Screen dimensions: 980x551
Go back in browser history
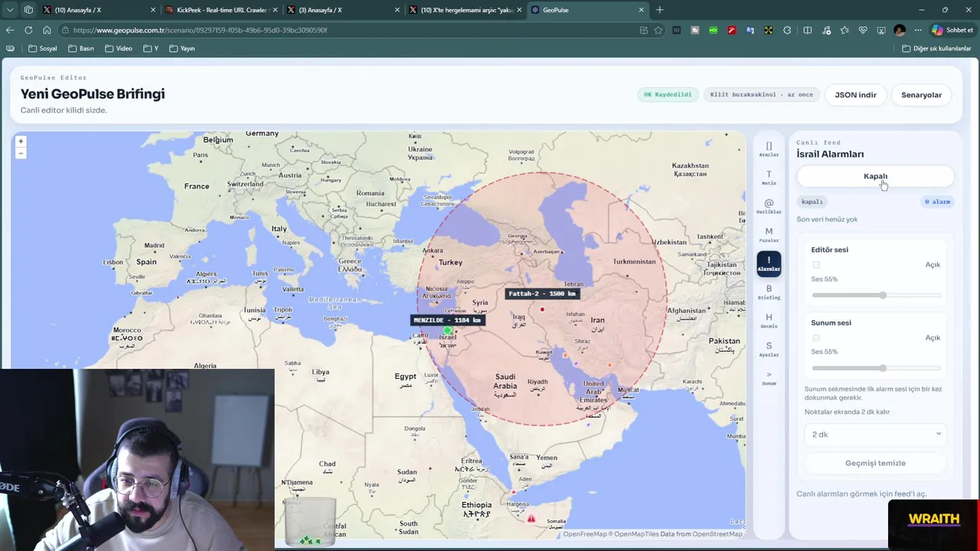10,30
